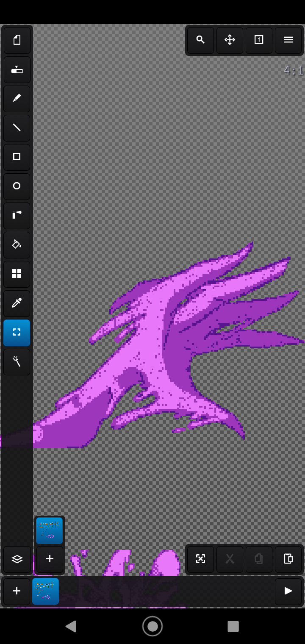Select the layer thumbnail above plus
The height and width of the screenshot is (644, 305).
(x=49, y=530)
